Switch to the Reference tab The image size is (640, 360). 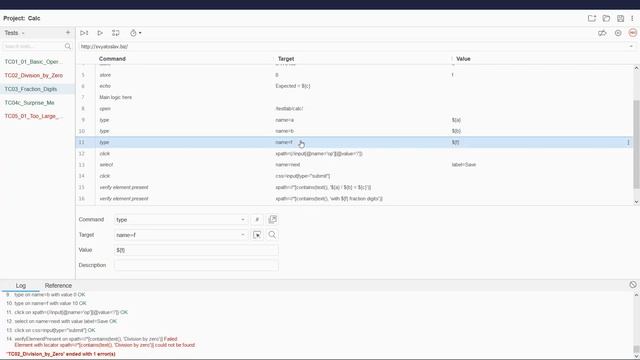[58, 285]
